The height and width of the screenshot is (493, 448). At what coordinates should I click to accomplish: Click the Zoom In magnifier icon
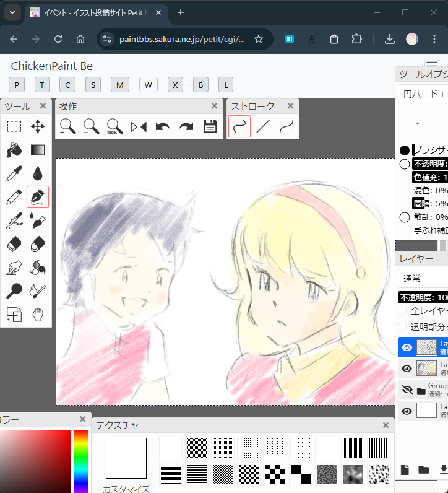click(68, 127)
